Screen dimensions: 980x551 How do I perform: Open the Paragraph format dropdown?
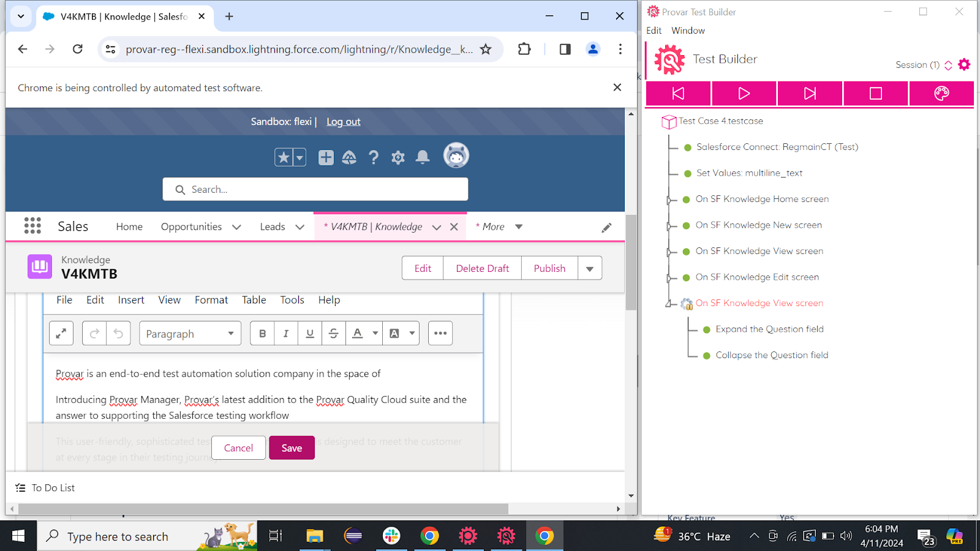(190, 333)
